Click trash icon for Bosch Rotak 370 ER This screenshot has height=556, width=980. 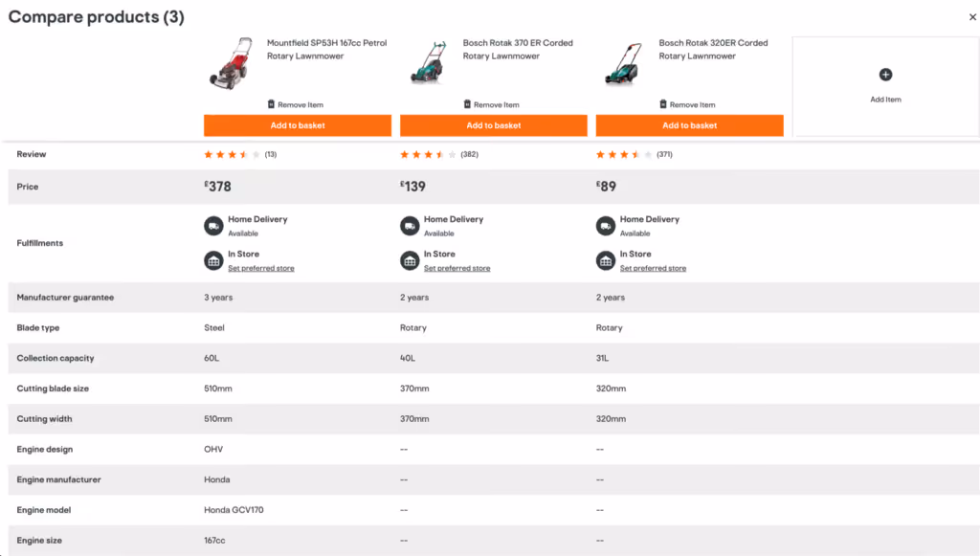tap(467, 103)
